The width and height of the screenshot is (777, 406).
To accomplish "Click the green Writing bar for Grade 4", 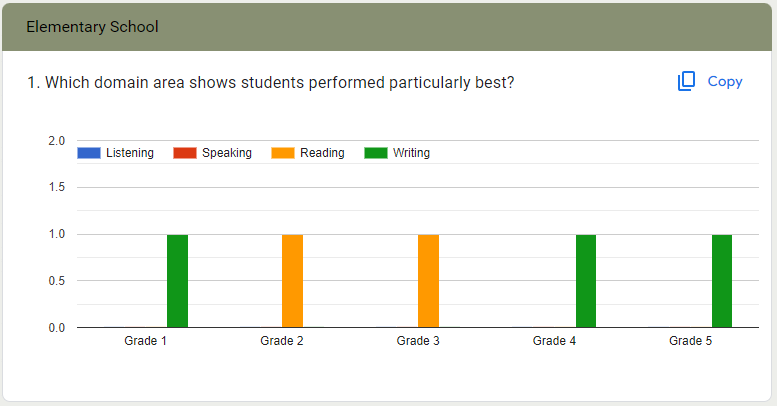I will click(586, 281).
